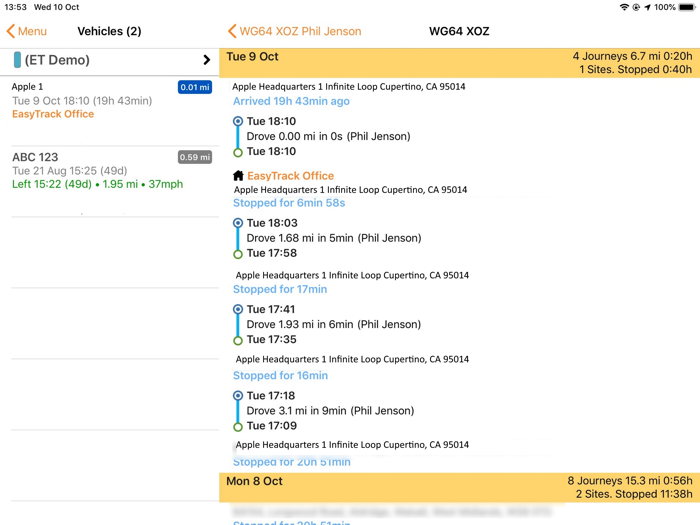Open Drove 1.93 mi in 6min journey

(334, 324)
